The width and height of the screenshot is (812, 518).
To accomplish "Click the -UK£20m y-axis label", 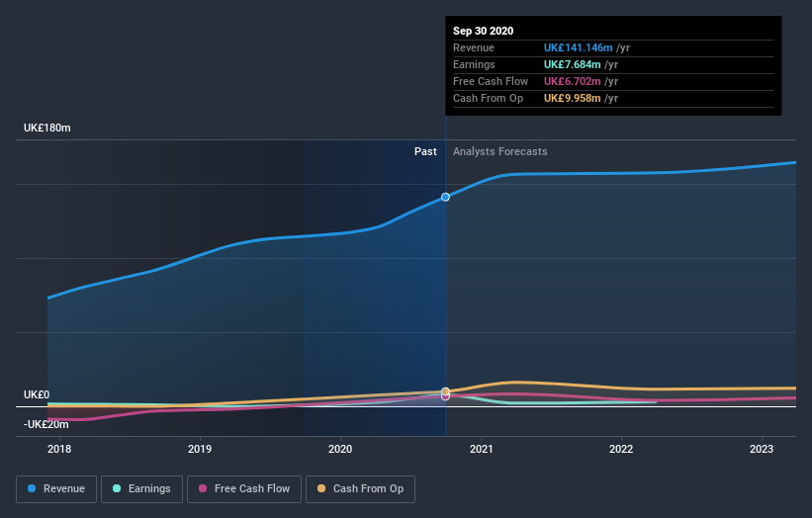I will (46, 424).
